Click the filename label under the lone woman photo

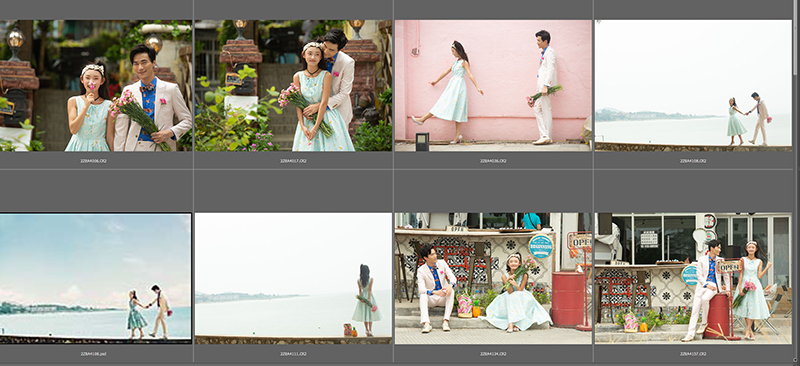click(x=293, y=353)
